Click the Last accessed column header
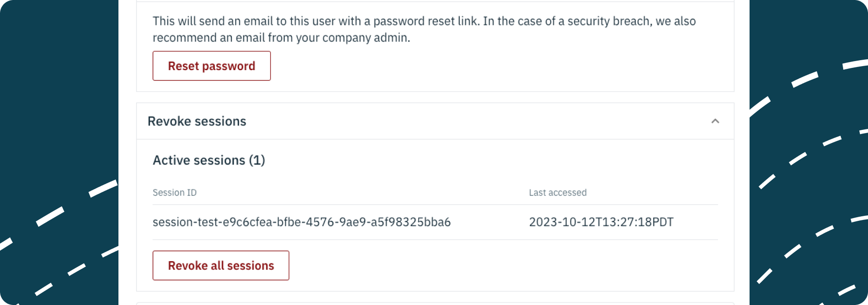The image size is (868, 305). pos(558,193)
